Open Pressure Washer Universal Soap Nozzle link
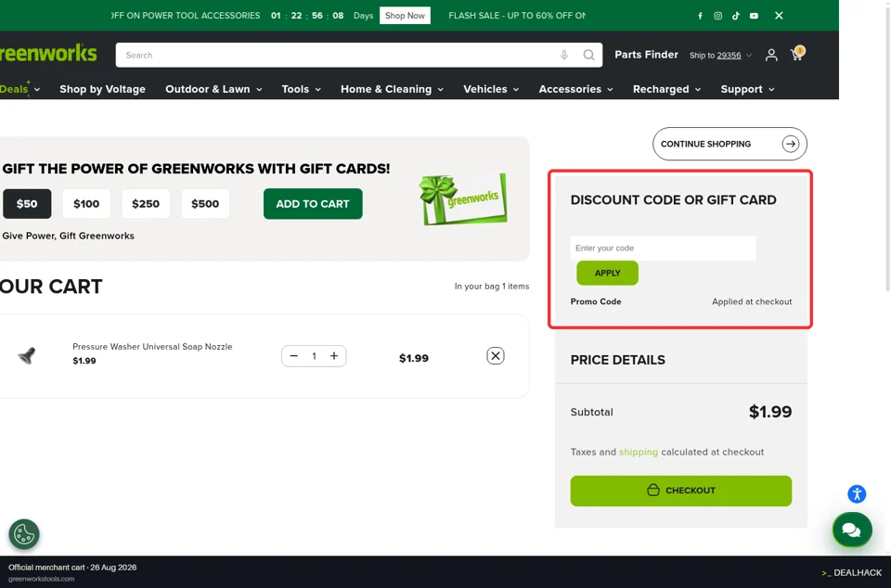This screenshot has height=588, width=891. (x=152, y=346)
